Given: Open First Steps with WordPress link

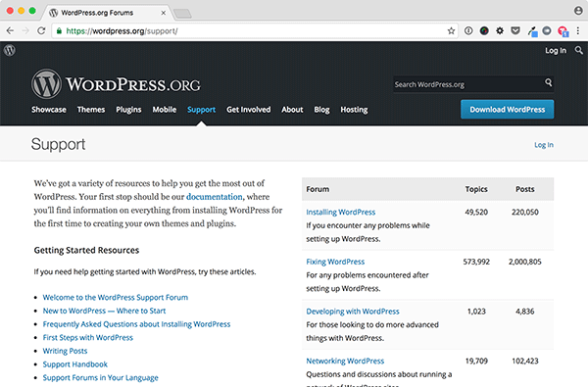Looking at the screenshot, I should [88, 337].
